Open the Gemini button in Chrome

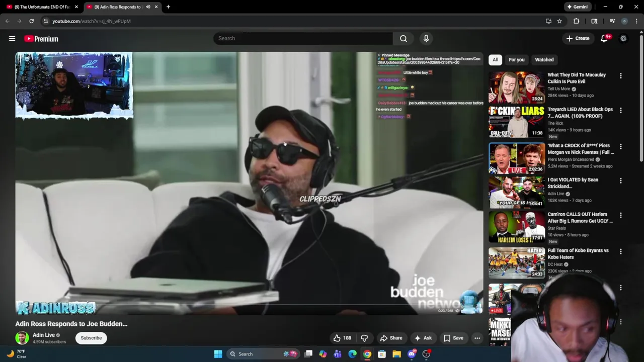577,7
